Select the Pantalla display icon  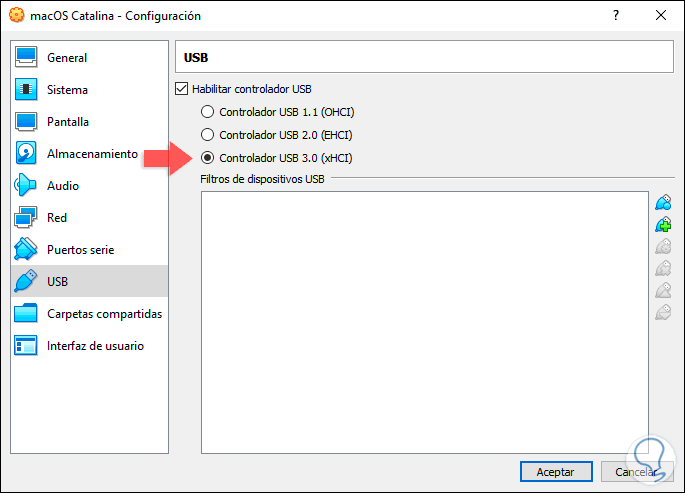(27, 122)
